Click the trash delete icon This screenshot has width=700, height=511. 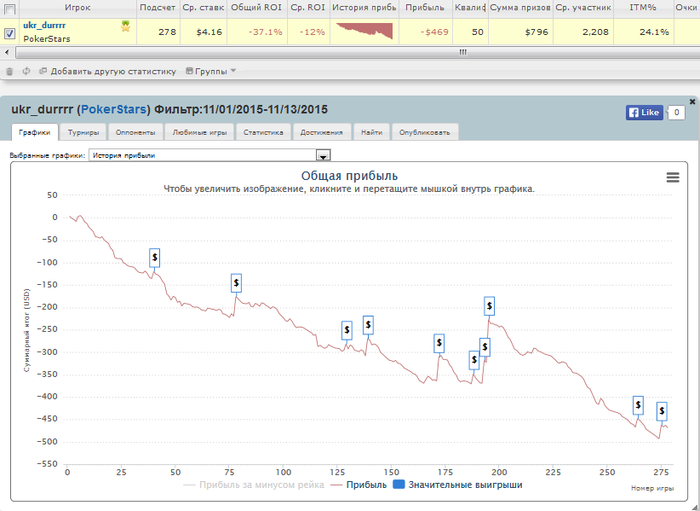(x=9, y=71)
